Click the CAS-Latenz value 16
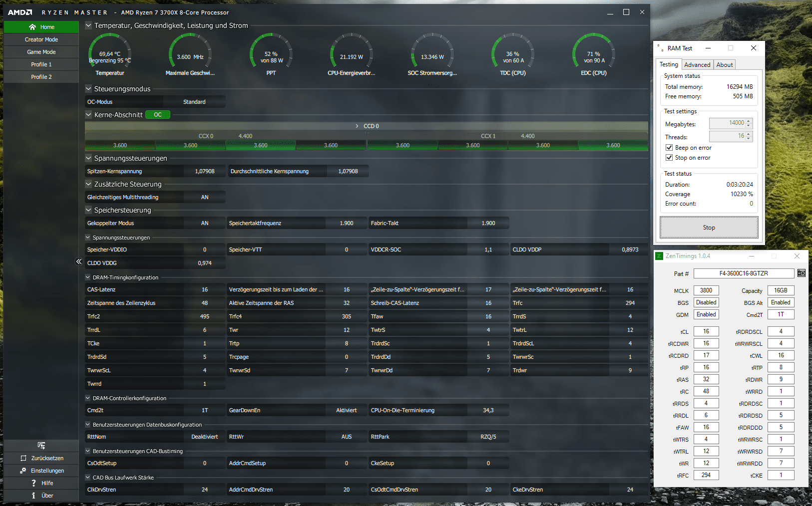Screen dimensions: 812x506 tap(205, 289)
